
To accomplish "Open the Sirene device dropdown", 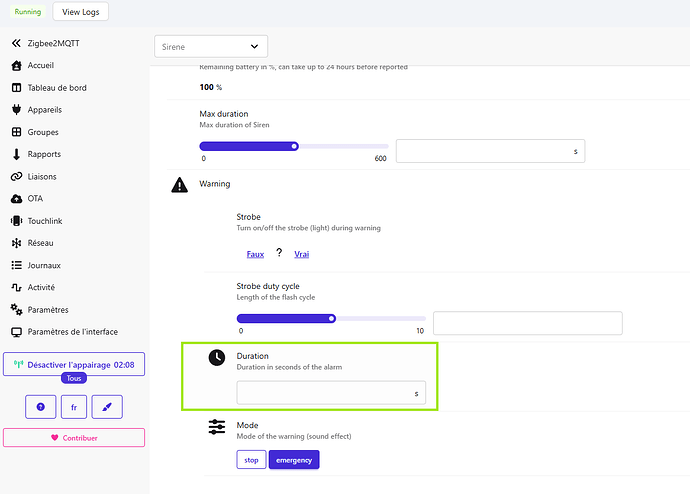I will tap(211, 47).
